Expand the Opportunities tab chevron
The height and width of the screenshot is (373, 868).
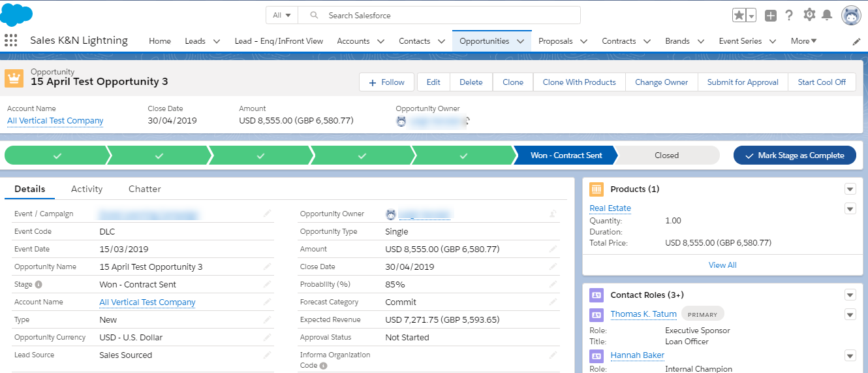520,41
